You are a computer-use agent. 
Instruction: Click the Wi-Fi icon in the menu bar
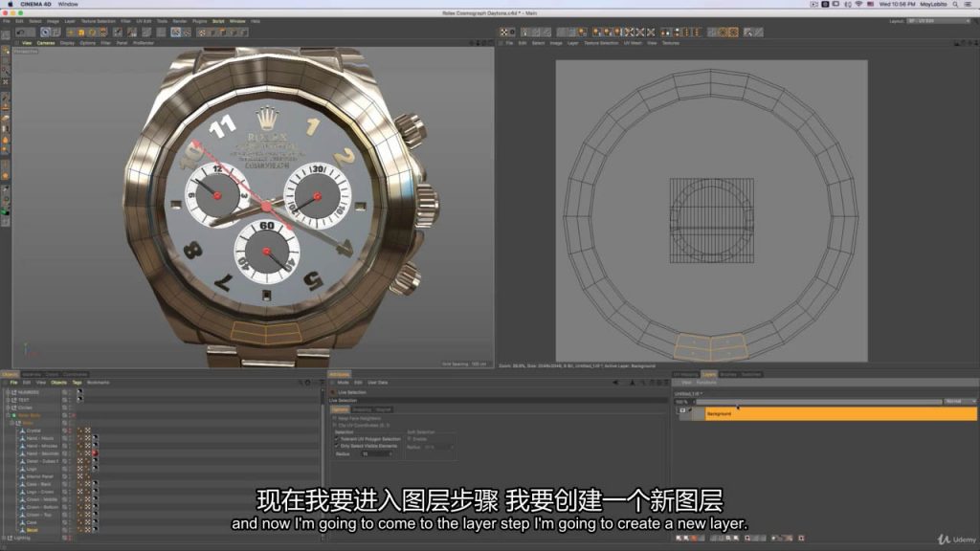point(858,5)
